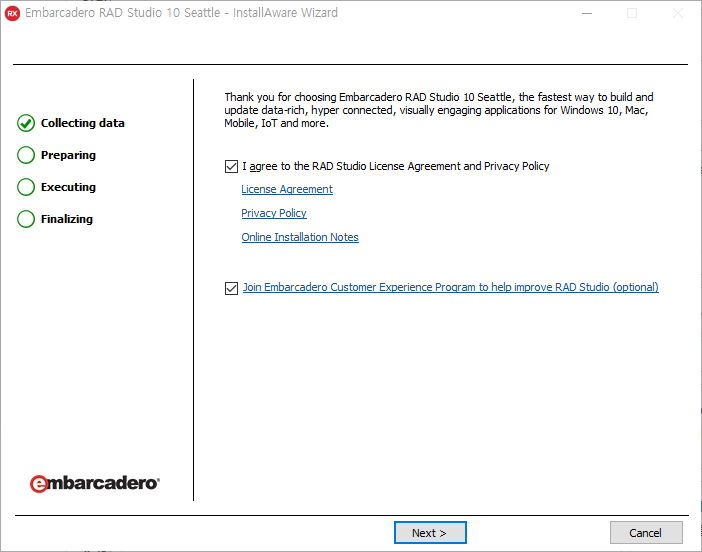Click the circle icon next to Preparing
Screen dimensions: 702x552
point(26,155)
